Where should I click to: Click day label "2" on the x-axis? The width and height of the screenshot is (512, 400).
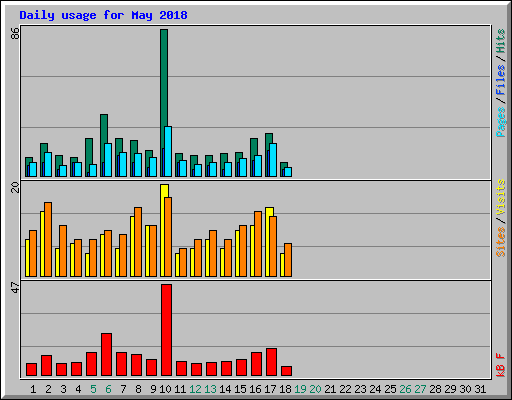[x=48, y=389]
